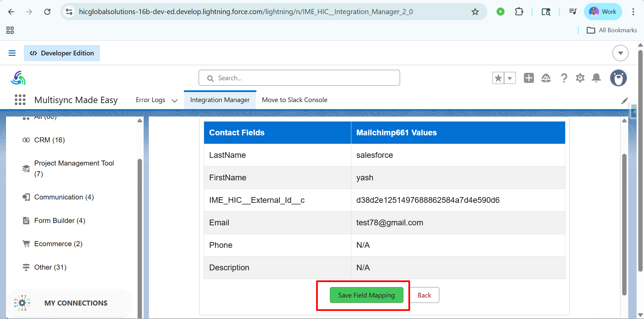The height and width of the screenshot is (319, 644).
Task: Select the CRM (16) category
Action: pos(49,140)
